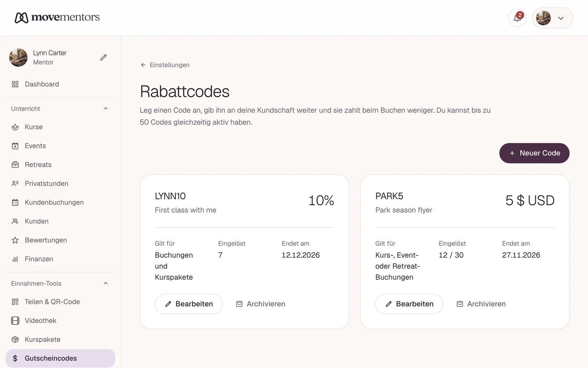Click the Videothek film icon
The width and height of the screenshot is (588, 368).
(x=15, y=321)
